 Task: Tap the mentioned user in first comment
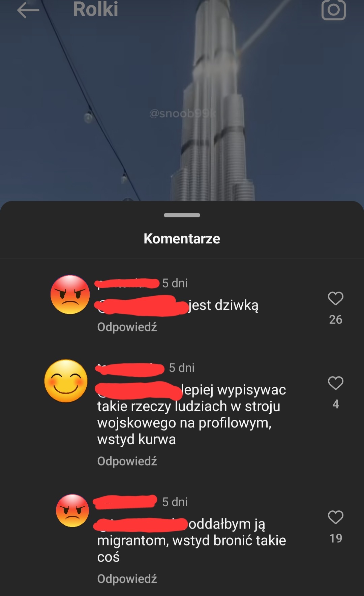pos(142,305)
